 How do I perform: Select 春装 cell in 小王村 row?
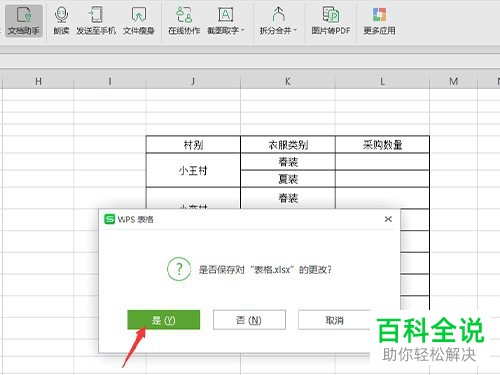288,162
